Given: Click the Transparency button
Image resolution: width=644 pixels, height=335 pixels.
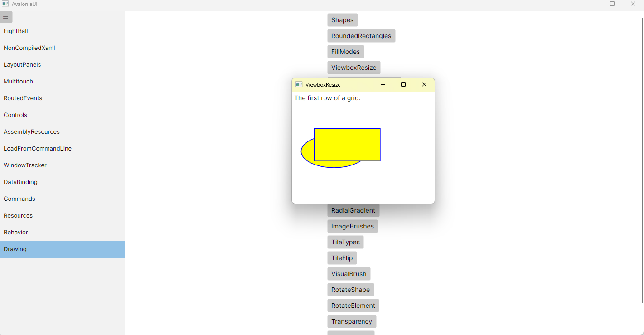Looking at the screenshot, I should point(352,321).
